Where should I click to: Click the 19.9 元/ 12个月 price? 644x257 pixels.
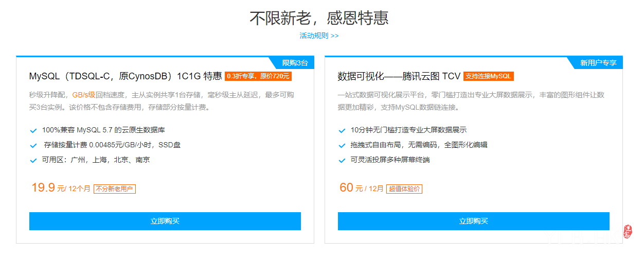[x=61, y=188]
